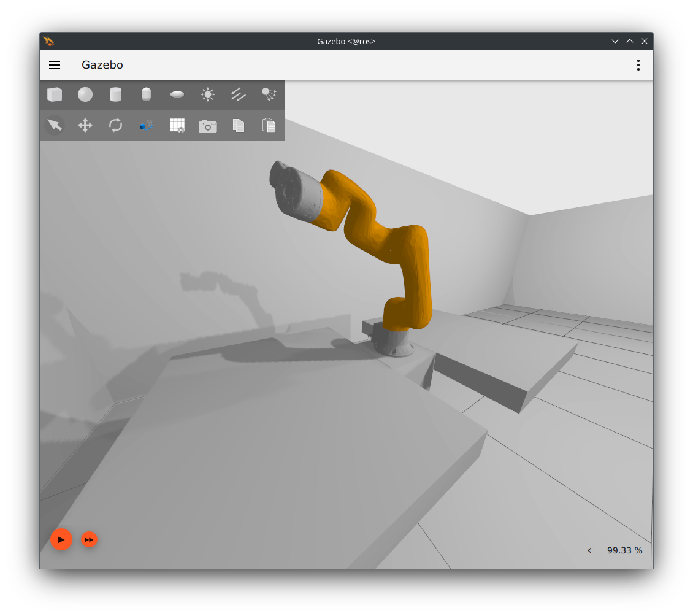Expand the real-time factor panel arrow

tap(589, 550)
